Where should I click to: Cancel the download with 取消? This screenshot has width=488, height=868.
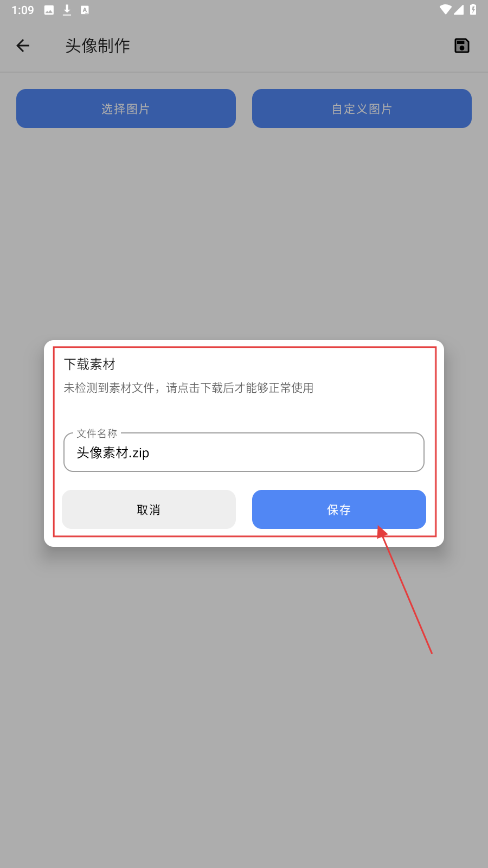click(x=149, y=509)
